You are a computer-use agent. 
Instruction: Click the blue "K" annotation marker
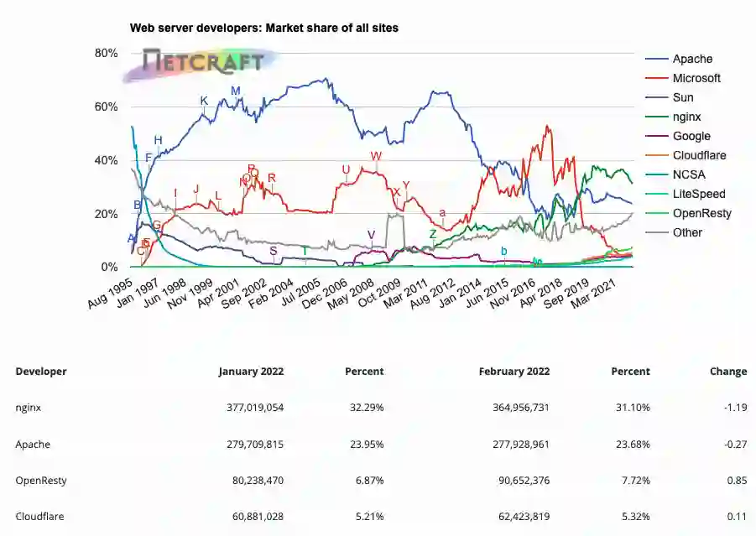(x=204, y=101)
